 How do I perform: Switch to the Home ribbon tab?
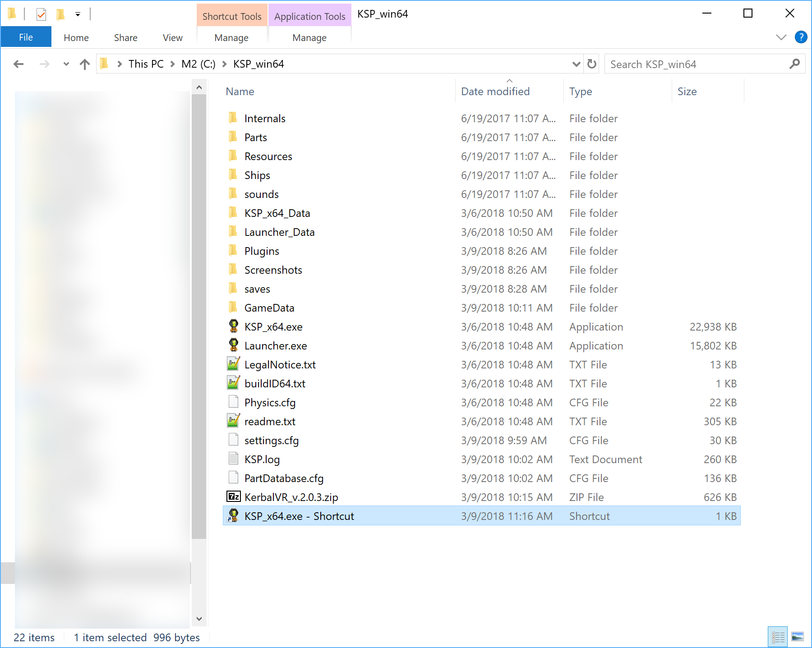pyautogui.click(x=76, y=38)
